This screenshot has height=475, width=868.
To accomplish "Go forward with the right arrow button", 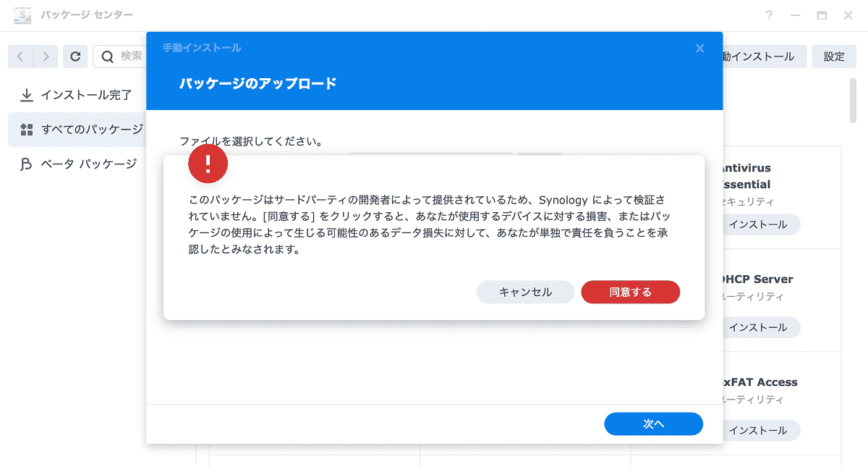I will point(46,56).
